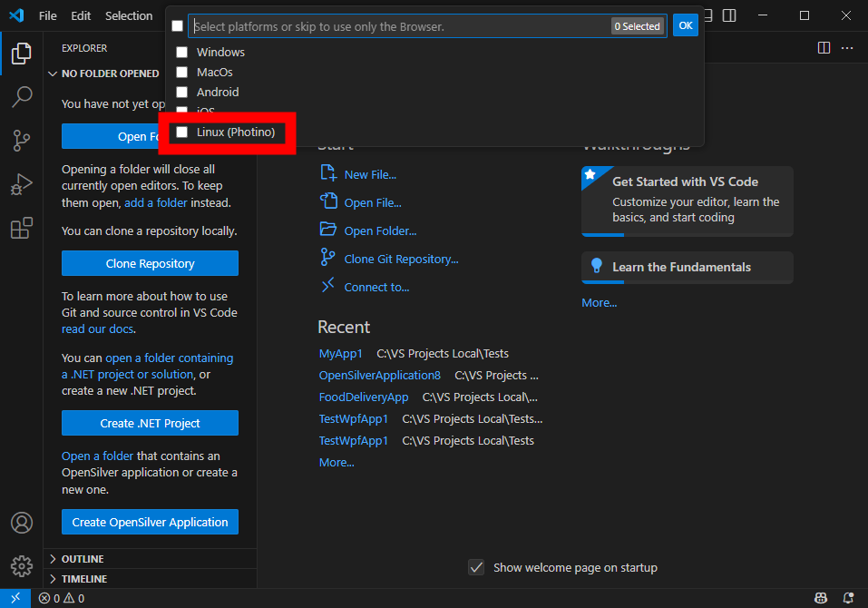868x608 pixels.
Task: Click the Open Folder... link
Action: click(x=380, y=230)
